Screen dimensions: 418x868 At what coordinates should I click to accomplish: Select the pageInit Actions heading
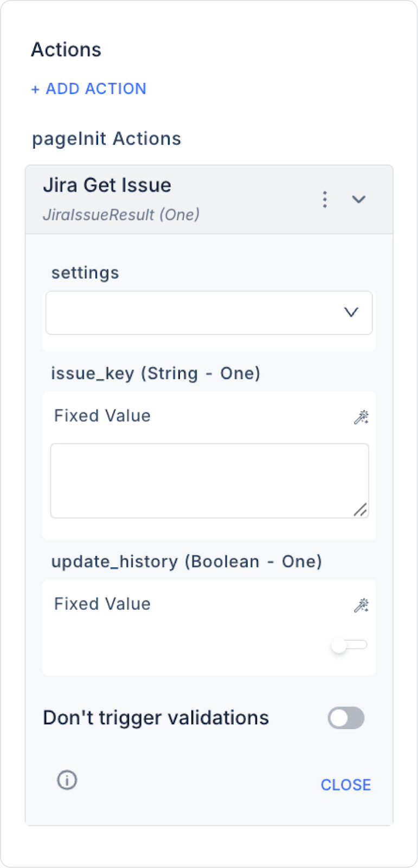[x=107, y=139]
